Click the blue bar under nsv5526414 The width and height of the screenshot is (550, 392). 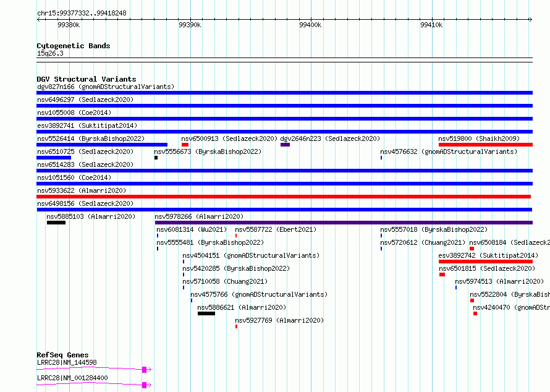102,145
